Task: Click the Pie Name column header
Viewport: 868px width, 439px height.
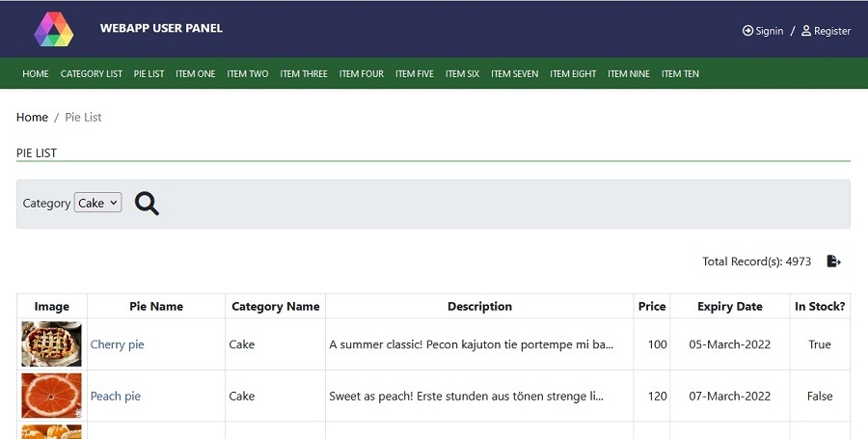Action: [x=156, y=307]
